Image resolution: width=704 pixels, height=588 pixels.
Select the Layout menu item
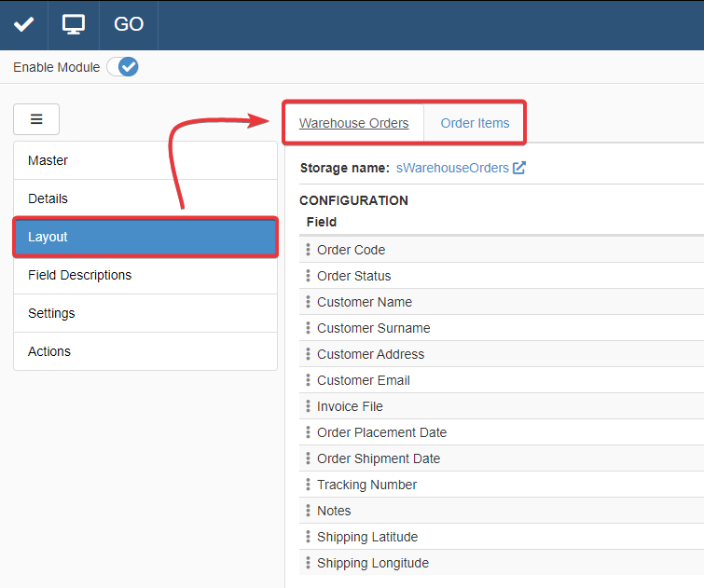(x=145, y=237)
